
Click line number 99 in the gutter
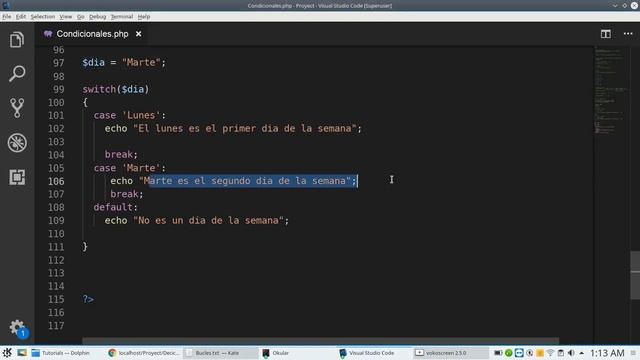(x=58, y=89)
